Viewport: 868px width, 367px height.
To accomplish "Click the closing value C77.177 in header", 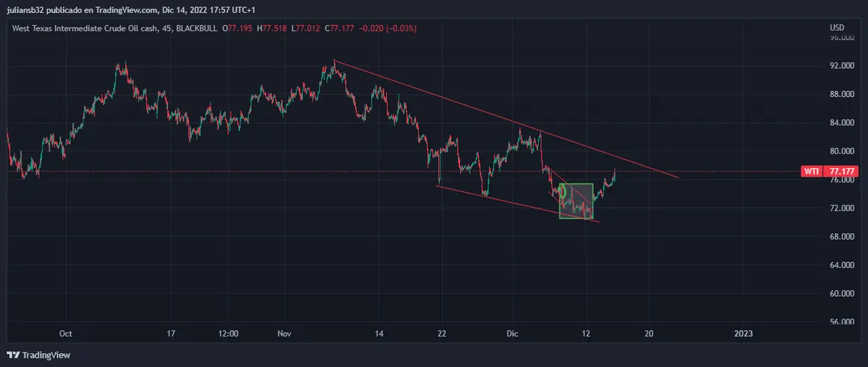I will 340,28.
